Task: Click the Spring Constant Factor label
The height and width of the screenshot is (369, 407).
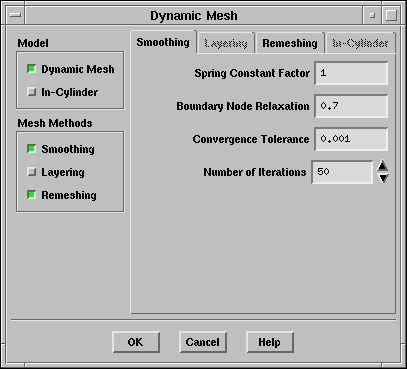Action: 252,73
